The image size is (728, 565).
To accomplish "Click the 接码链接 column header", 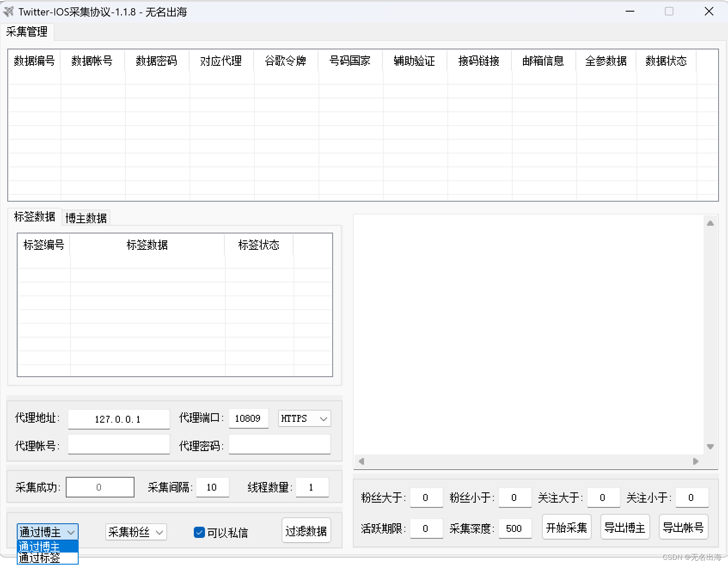I will [x=479, y=61].
